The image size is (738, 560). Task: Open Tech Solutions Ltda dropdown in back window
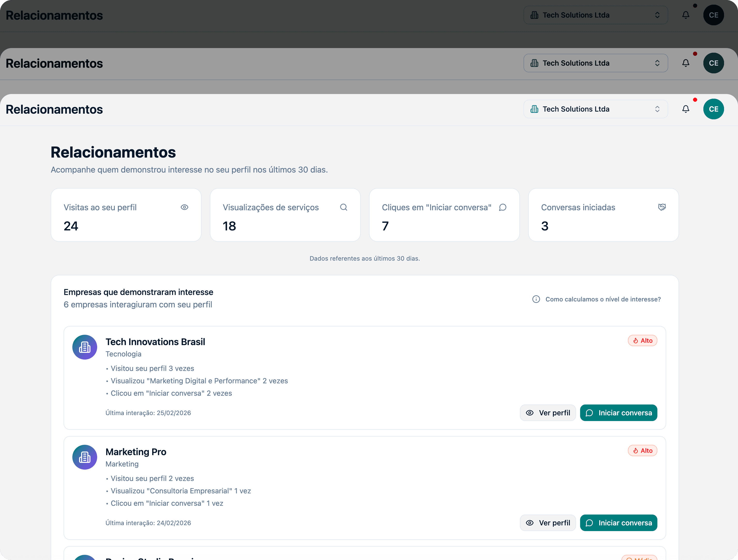596,15
